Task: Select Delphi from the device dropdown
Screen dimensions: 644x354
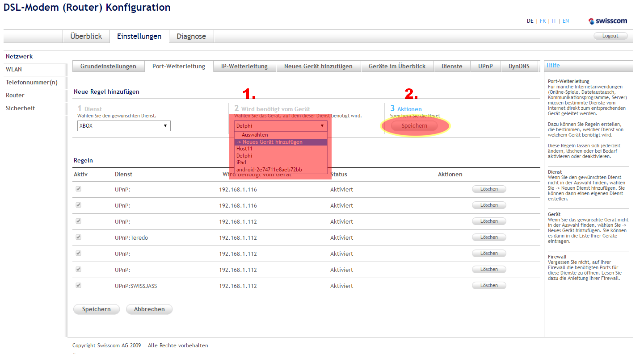Action: (x=244, y=156)
